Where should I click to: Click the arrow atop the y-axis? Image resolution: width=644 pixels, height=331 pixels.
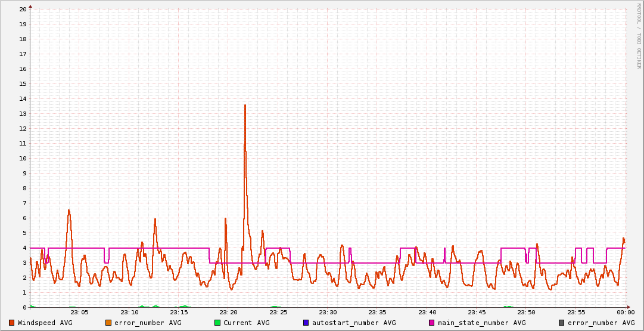coord(30,6)
